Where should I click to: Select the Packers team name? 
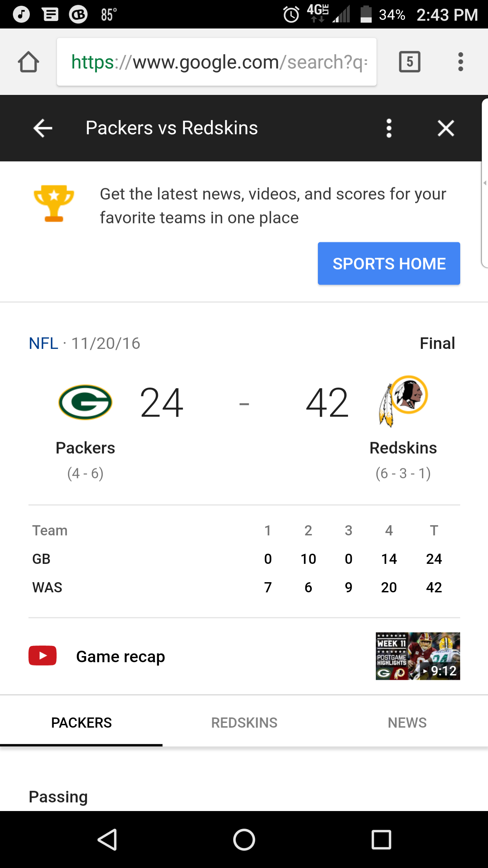[85, 448]
